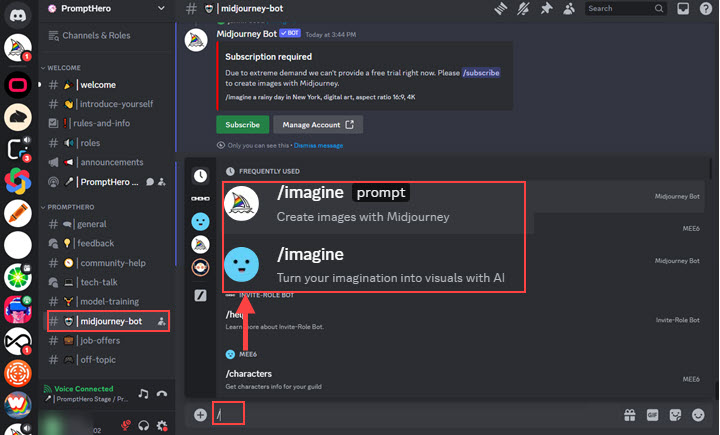This screenshot has height=435, width=720.
Task: Open the sticker picker icon
Action: (675, 415)
